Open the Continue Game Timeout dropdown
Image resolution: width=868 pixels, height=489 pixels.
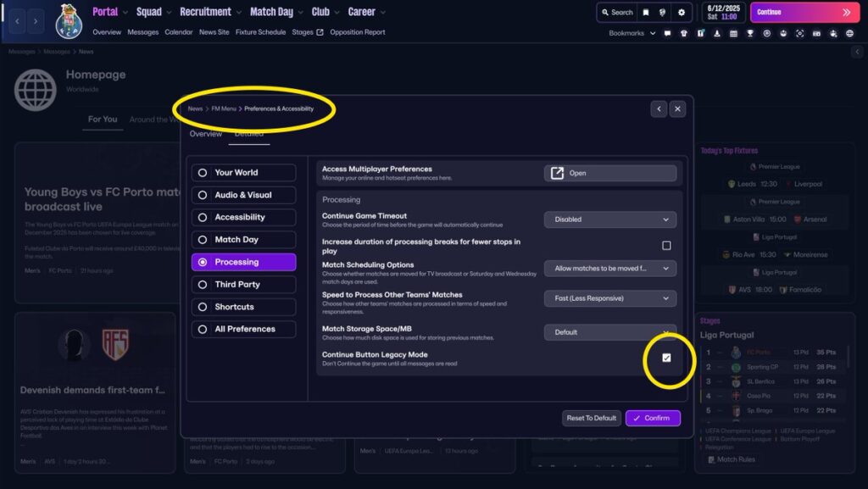coord(609,219)
